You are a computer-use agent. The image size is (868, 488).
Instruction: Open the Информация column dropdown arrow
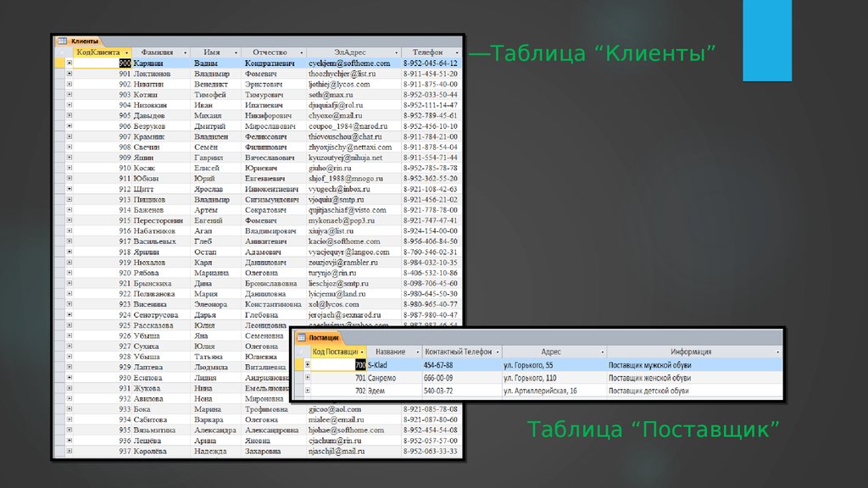(x=777, y=352)
